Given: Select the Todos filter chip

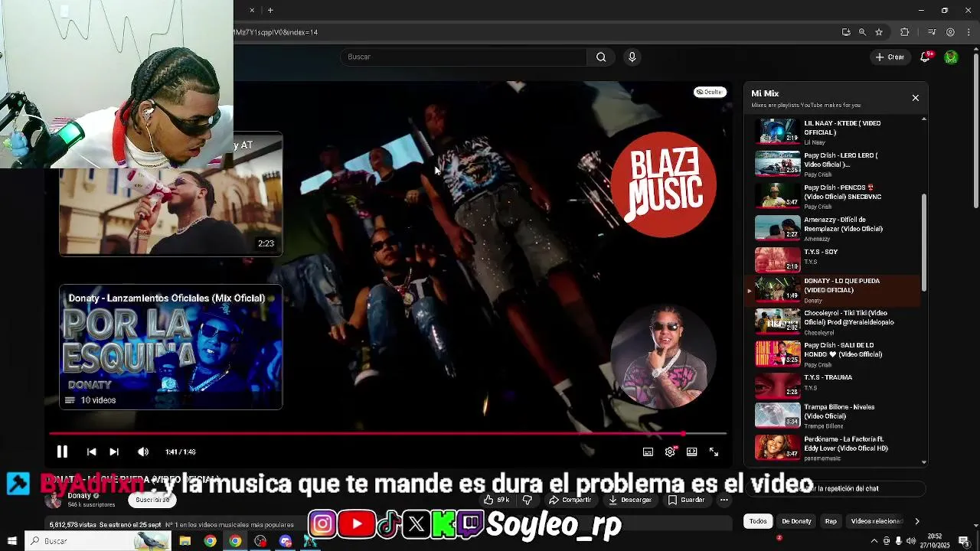Looking at the screenshot, I should coord(758,521).
